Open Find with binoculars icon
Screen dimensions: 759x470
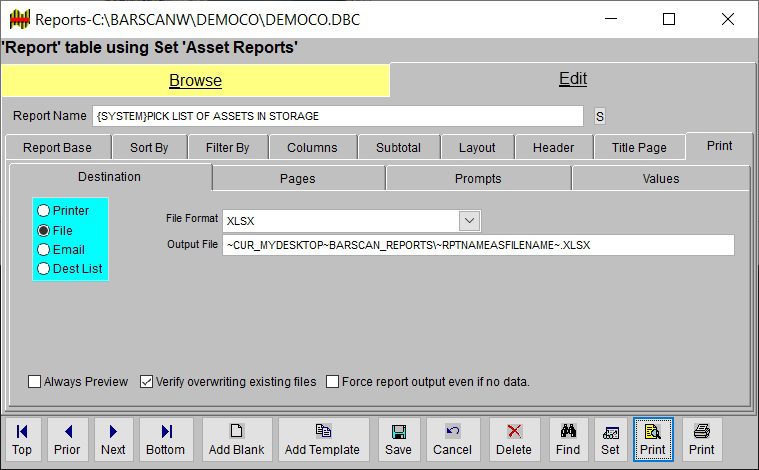point(568,440)
